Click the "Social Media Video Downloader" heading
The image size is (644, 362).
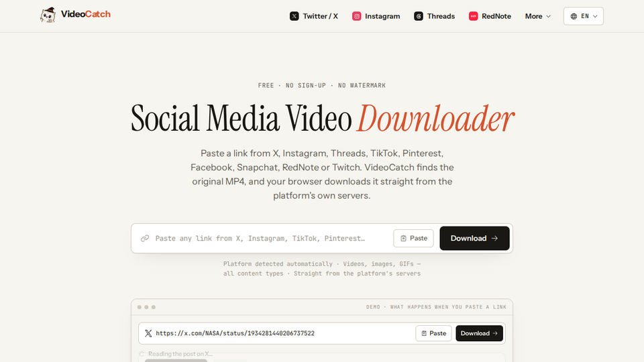click(323, 118)
